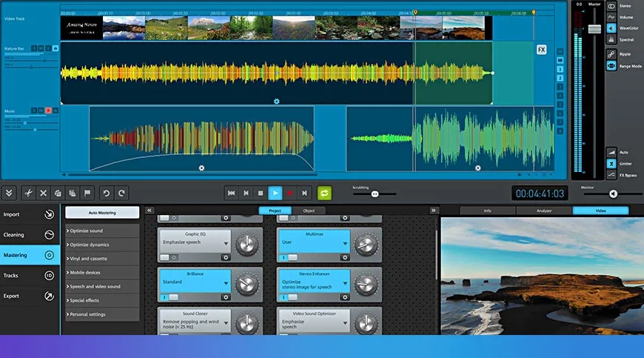Image resolution: width=644 pixels, height=358 pixels.
Task: Switch to the Analyzer tab
Action: [543, 211]
